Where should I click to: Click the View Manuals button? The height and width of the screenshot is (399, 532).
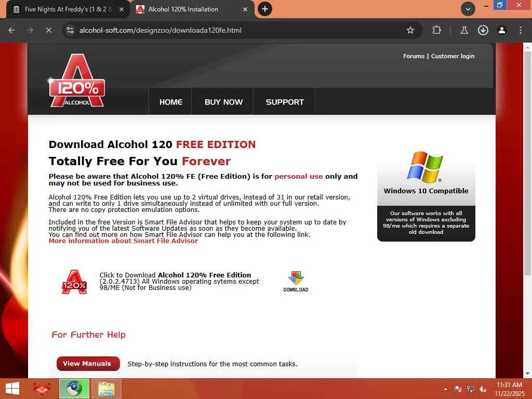point(88,363)
